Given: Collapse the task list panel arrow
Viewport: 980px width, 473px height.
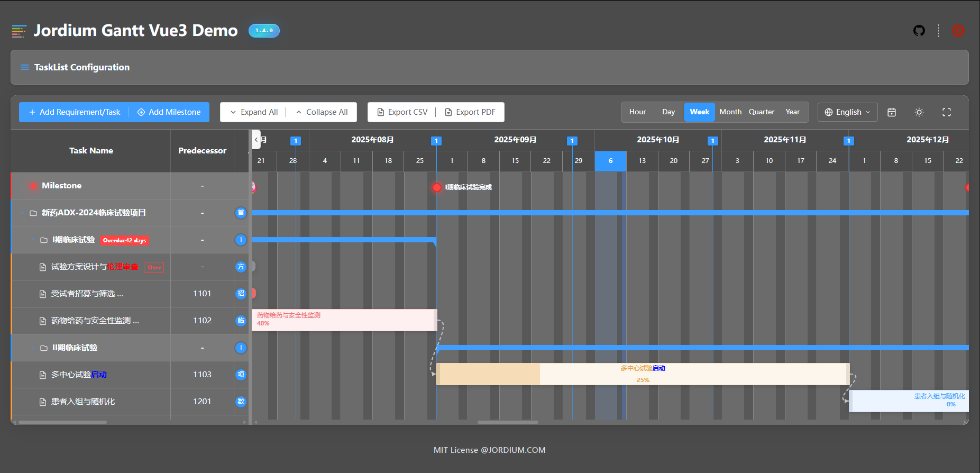Looking at the screenshot, I should tap(256, 140).
